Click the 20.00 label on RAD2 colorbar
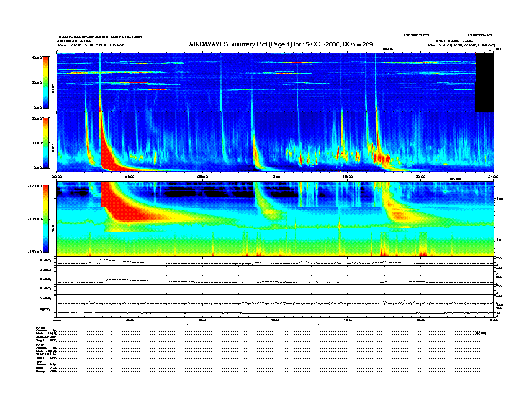The height and width of the screenshot is (411, 532). tap(37, 83)
